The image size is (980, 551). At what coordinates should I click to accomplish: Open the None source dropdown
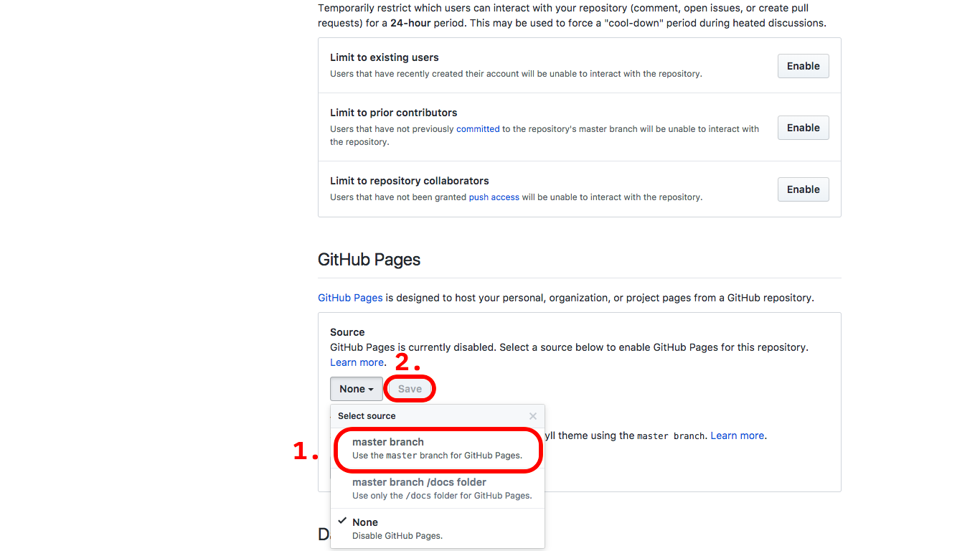click(x=356, y=388)
